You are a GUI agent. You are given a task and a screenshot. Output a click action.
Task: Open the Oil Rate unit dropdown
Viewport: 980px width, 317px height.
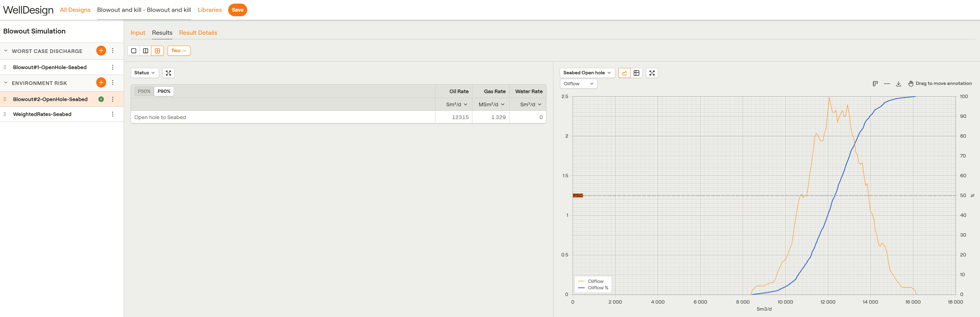click(x=456, y=104)
